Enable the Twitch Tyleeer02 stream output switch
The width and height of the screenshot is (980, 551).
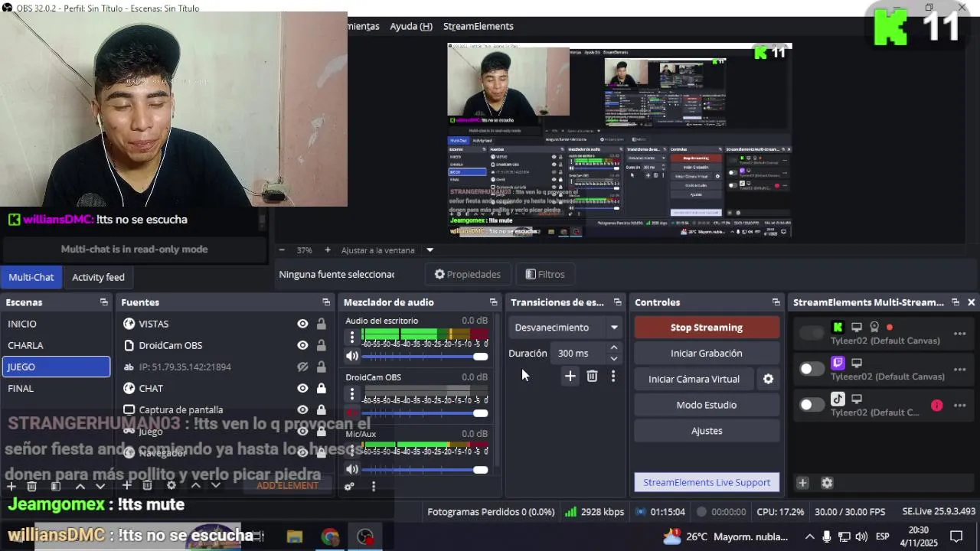tap(811, 369)
